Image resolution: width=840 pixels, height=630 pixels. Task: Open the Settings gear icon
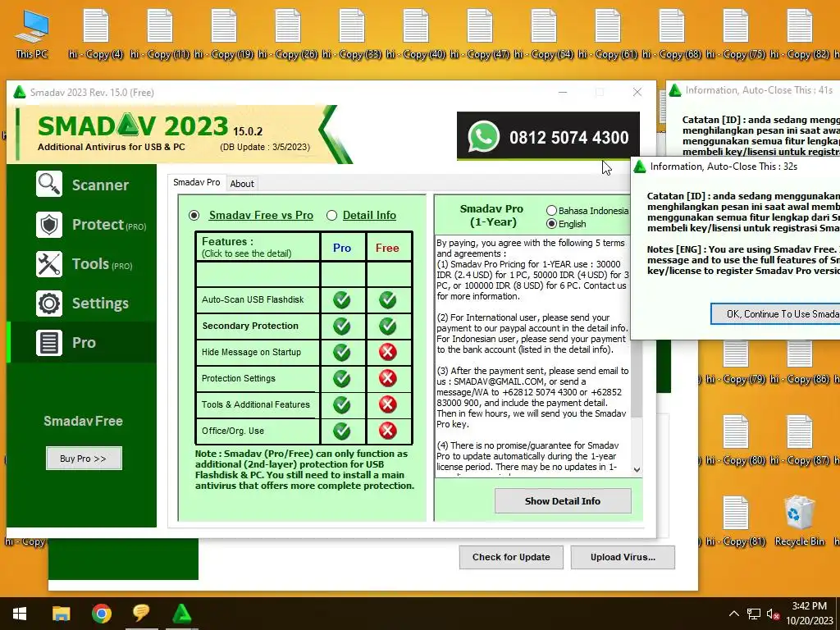49,304
